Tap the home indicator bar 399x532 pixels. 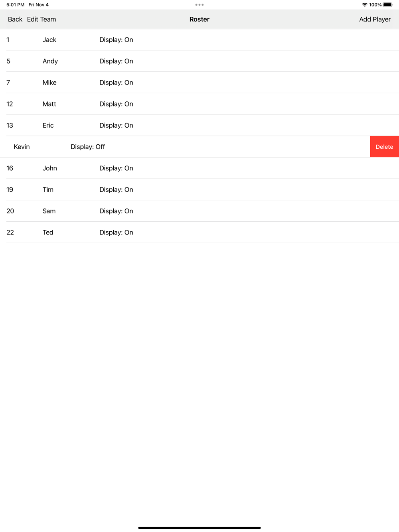point(199,528)
